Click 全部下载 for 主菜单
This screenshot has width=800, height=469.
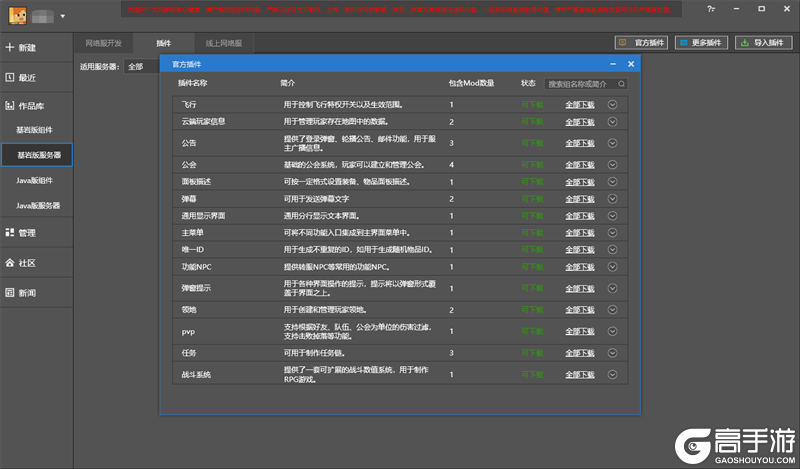(580, 233)
